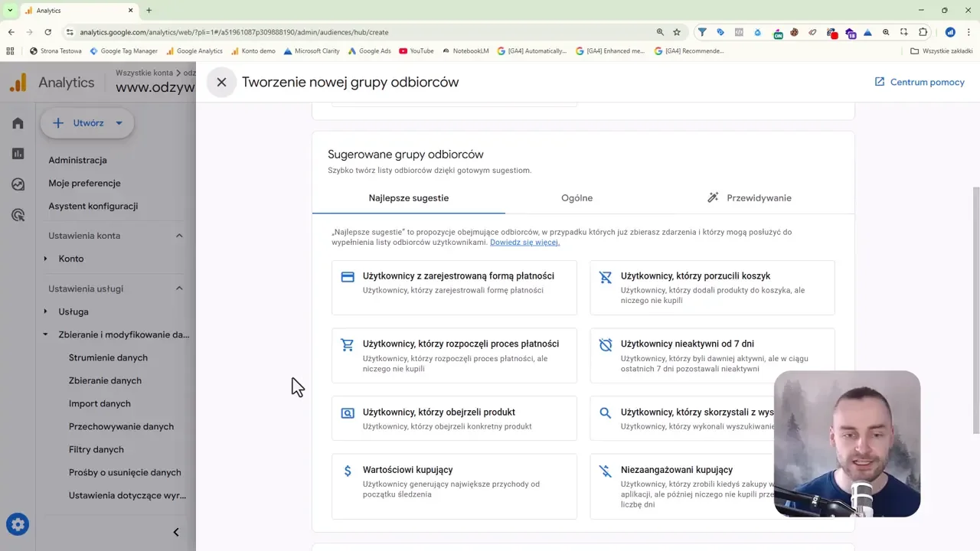
Task: Open NotebookLM bookmark
Action: (465, 51)
